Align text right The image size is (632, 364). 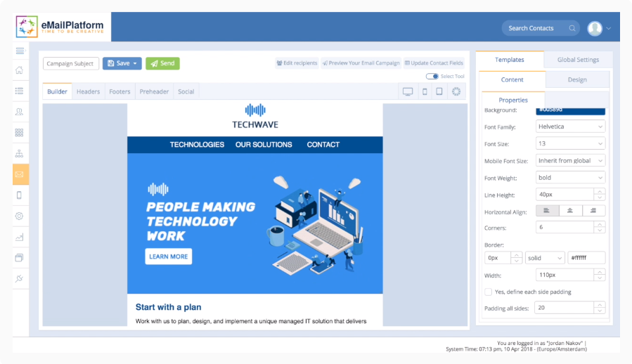(x=593, y=210)
